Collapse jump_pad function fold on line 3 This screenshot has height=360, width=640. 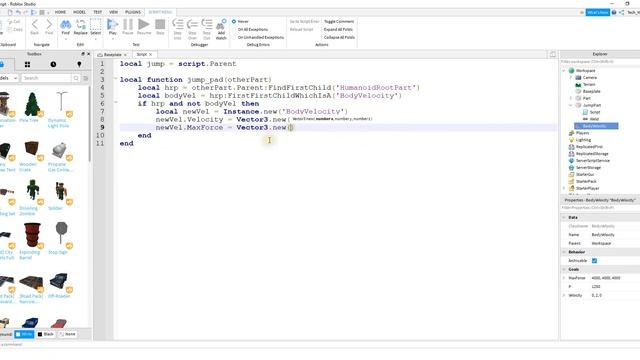tap(116, 79)
